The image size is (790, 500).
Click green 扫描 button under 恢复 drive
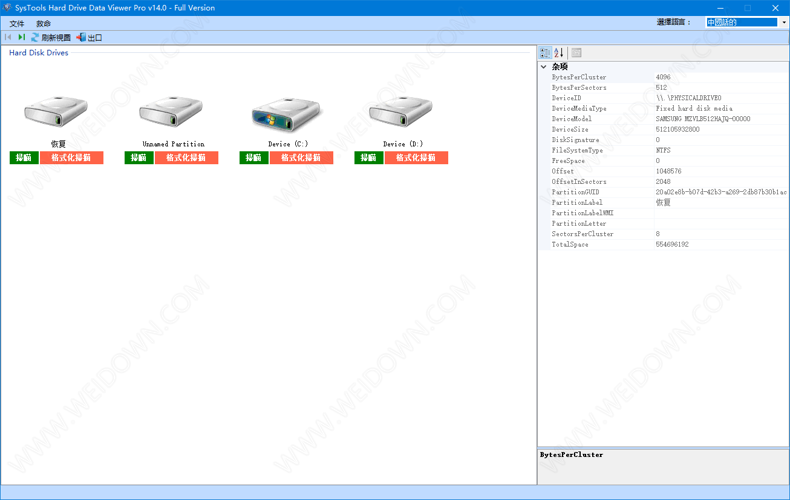(x=24, y=158)
